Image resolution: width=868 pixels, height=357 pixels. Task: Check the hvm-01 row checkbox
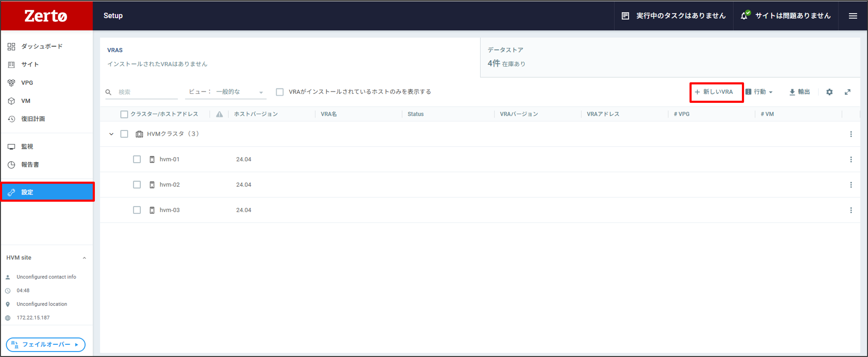point(137,159)
